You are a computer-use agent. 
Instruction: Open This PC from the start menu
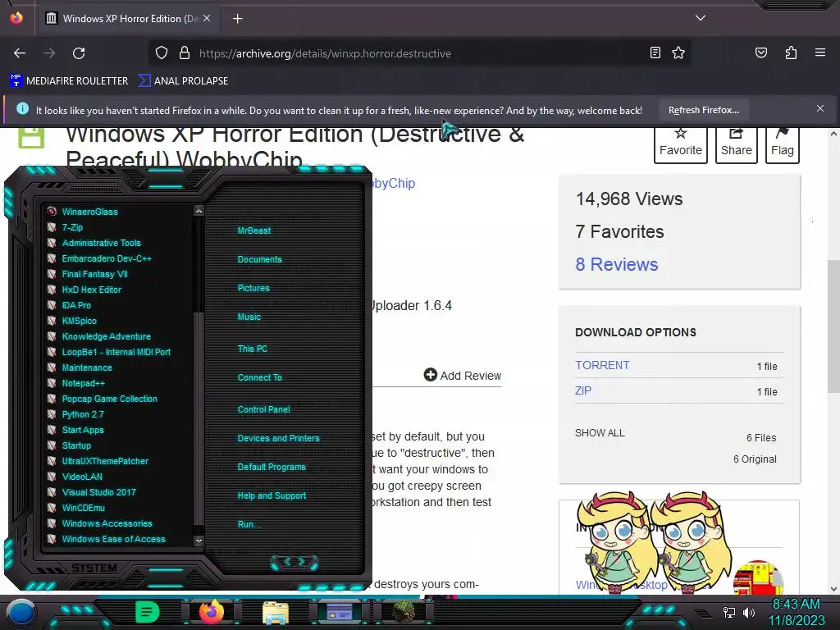tap(253, 348)
